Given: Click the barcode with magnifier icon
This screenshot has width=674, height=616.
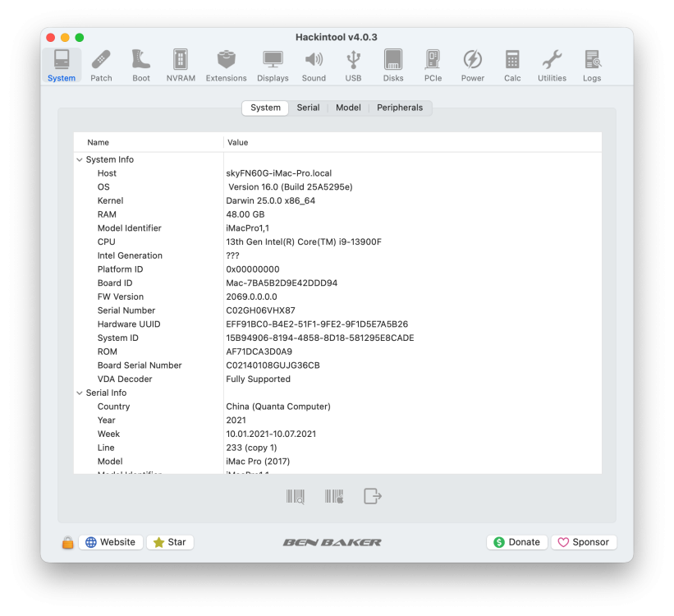Looking at the screenshot, I should [296, 496].
